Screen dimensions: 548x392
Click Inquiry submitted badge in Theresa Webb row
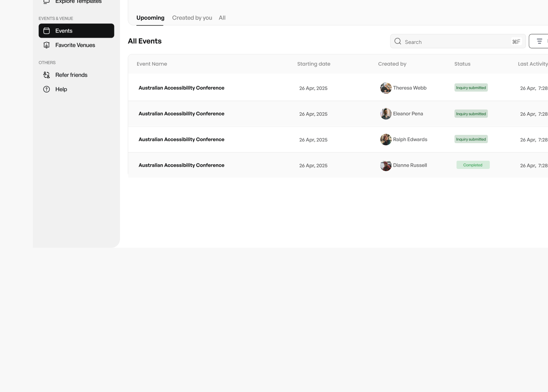[471, 88]
